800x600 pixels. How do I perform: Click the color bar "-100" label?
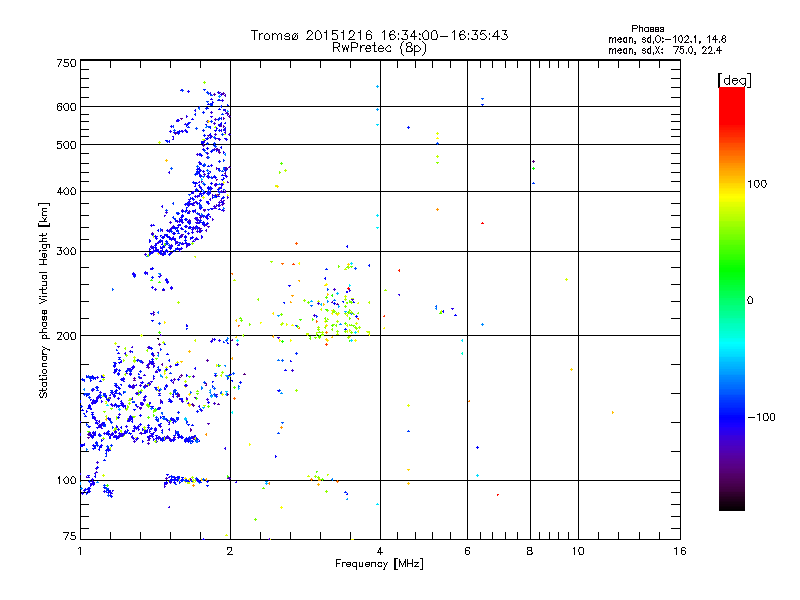coord(762,417)
